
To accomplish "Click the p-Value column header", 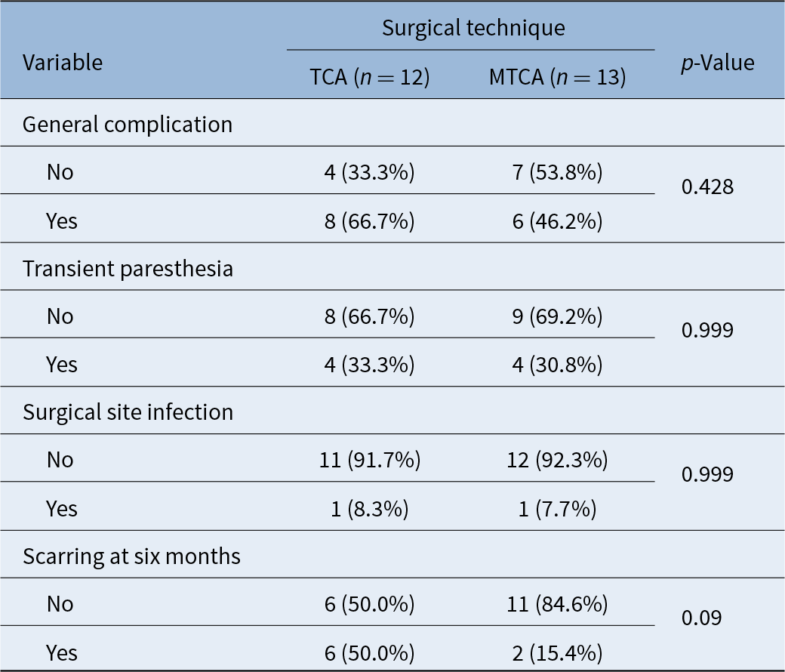I will (717, 62).
